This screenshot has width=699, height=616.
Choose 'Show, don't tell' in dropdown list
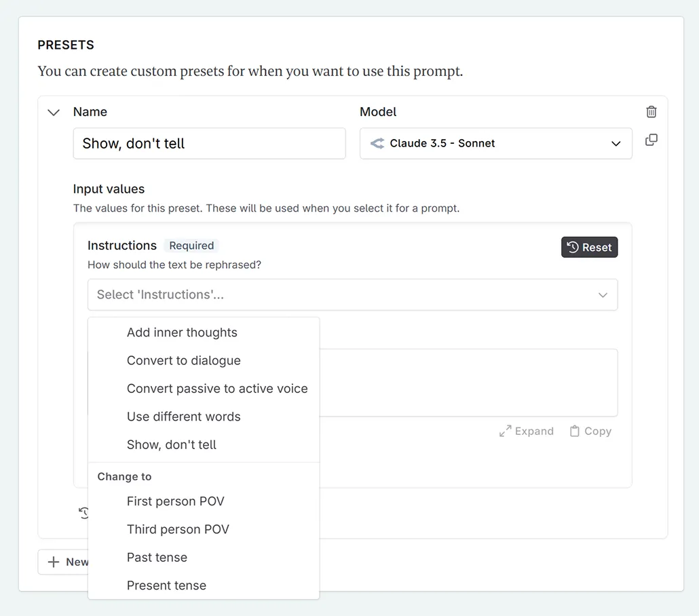172,445
